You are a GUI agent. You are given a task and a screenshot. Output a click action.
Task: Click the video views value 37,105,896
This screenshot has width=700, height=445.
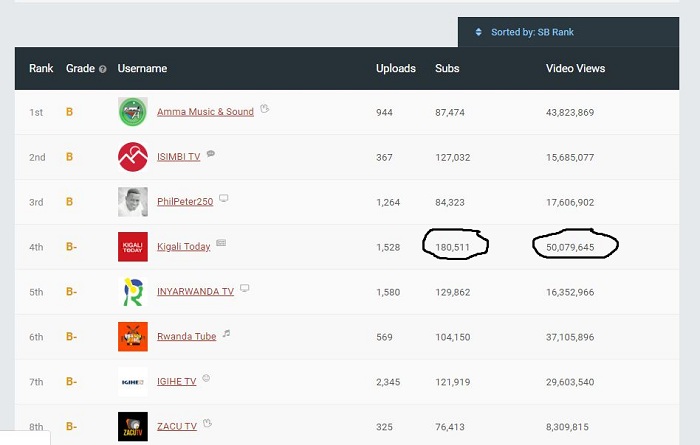(x=570, y=337)
